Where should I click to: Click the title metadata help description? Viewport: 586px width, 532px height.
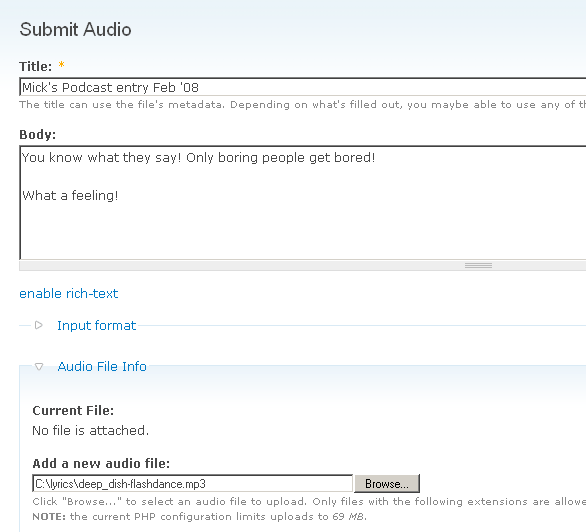point(303,105)
